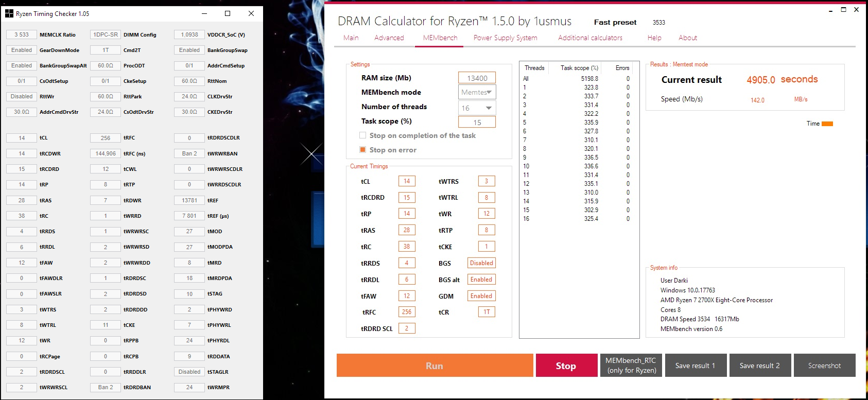Click the tCL value box in Current Timings
868x400 pixels.
click(407, 181)
